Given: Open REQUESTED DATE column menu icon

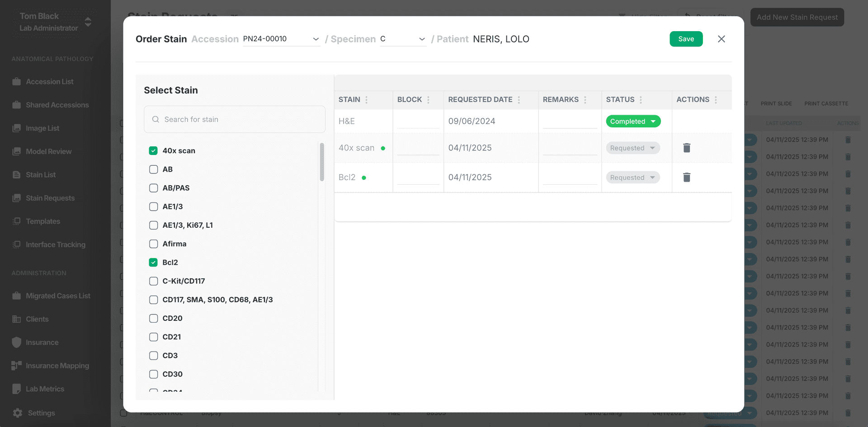Looking at the screenshot, I should point(519,100).
